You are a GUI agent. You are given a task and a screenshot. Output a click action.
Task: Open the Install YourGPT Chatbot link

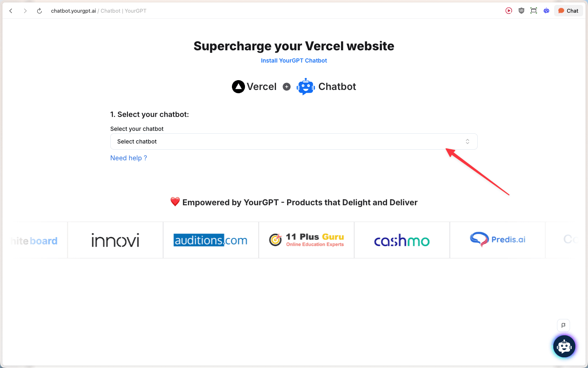[x=294, y=61]
